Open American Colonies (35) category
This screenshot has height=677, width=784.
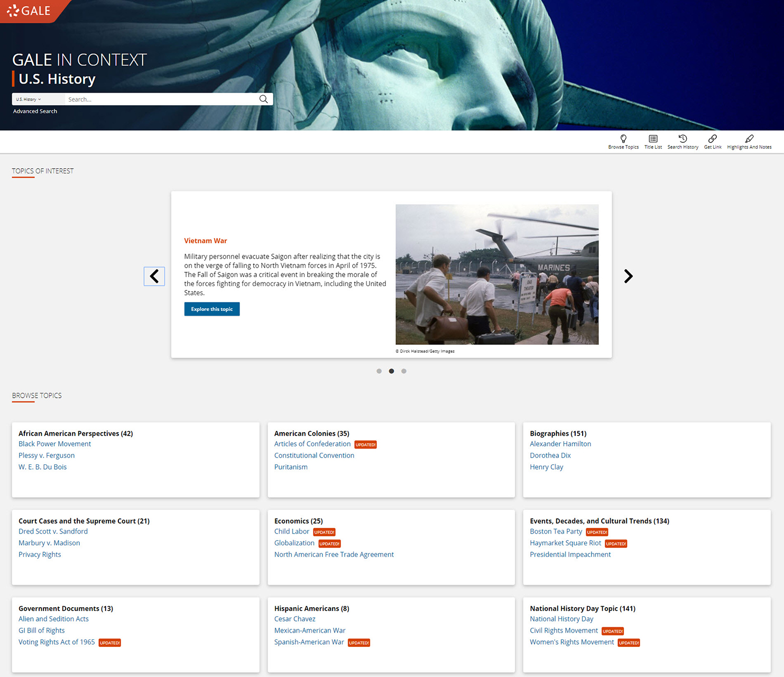pos(312,433)
